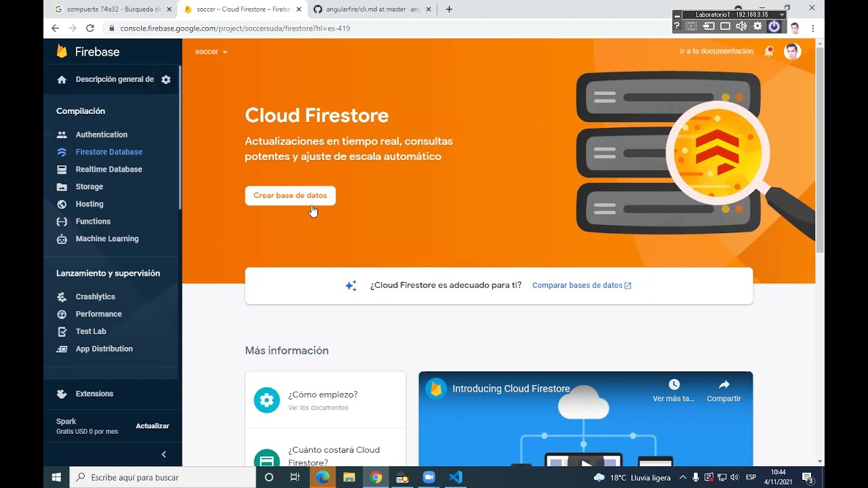The height and width of the screenshot is (488, 868).
Task: Open Hosting section
Action: (89, 204)
